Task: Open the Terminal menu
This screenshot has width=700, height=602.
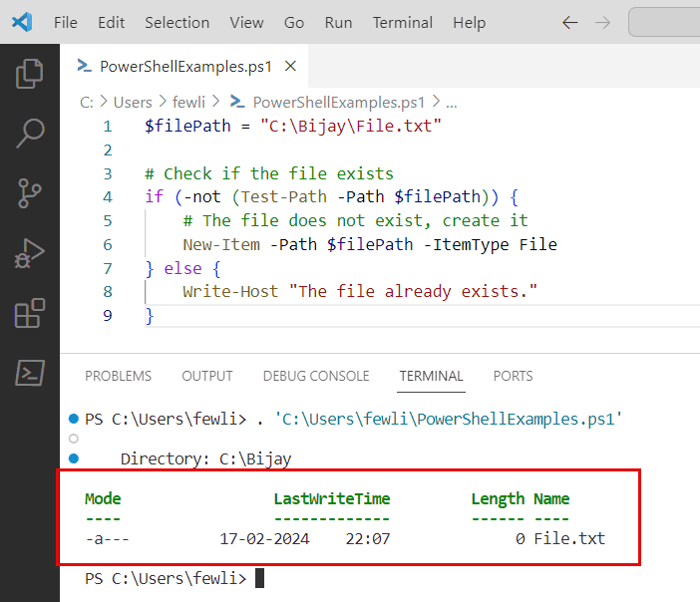Action: coord(403,22)
